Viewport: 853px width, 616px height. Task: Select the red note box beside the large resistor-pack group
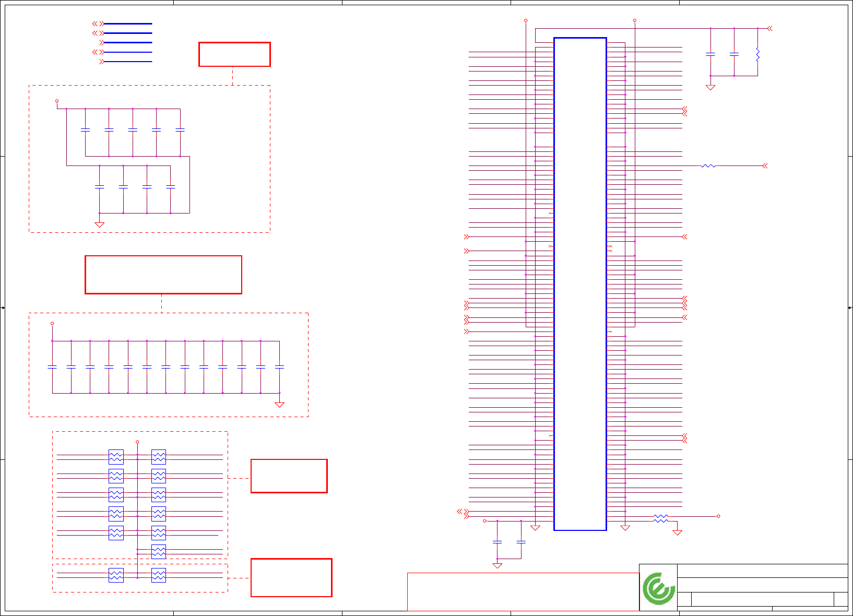click(x=289, y=476)
